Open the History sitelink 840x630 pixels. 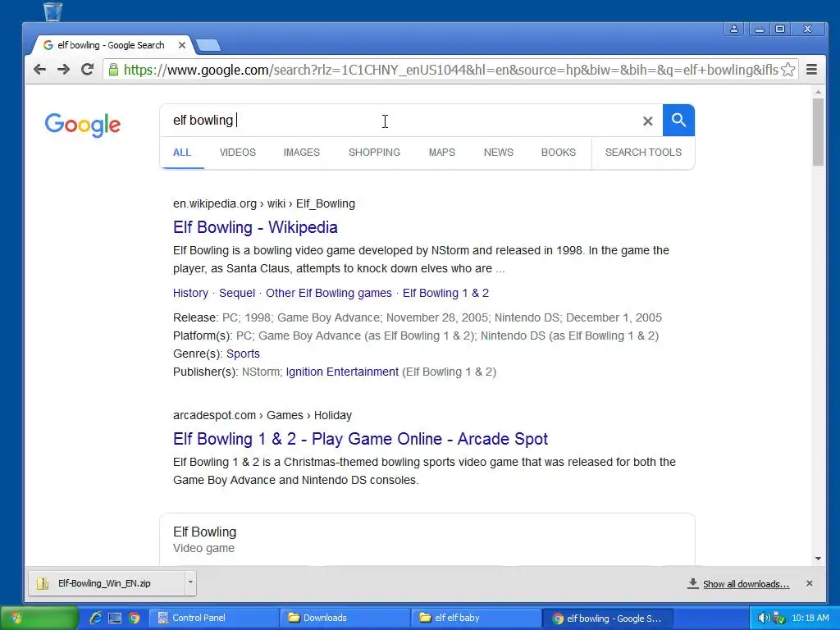(190, 293)
